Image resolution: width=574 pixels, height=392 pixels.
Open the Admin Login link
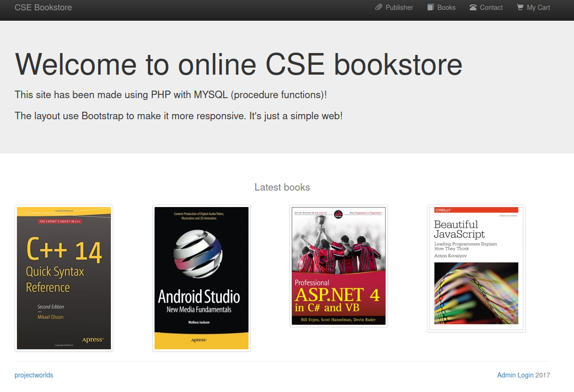(x=515, y=375)
